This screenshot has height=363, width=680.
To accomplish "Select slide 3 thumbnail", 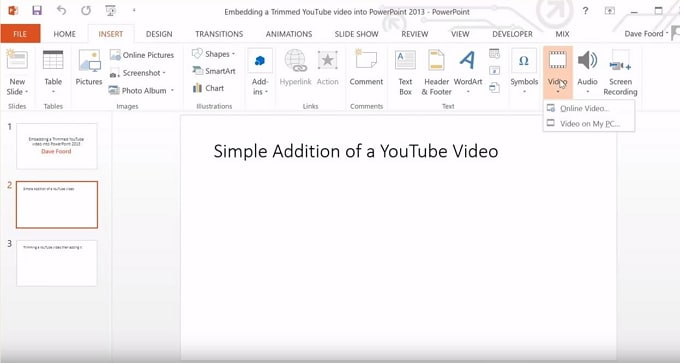I will point(57,263).
